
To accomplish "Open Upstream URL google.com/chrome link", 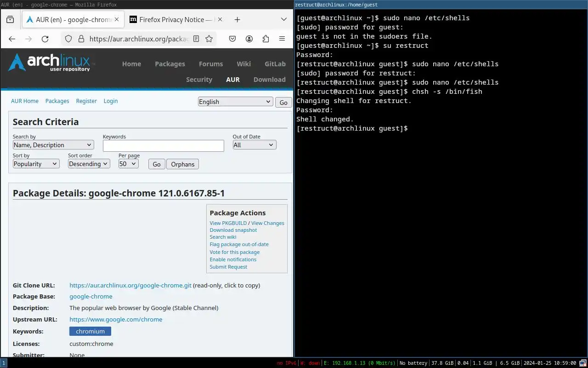I will [116, 320].
